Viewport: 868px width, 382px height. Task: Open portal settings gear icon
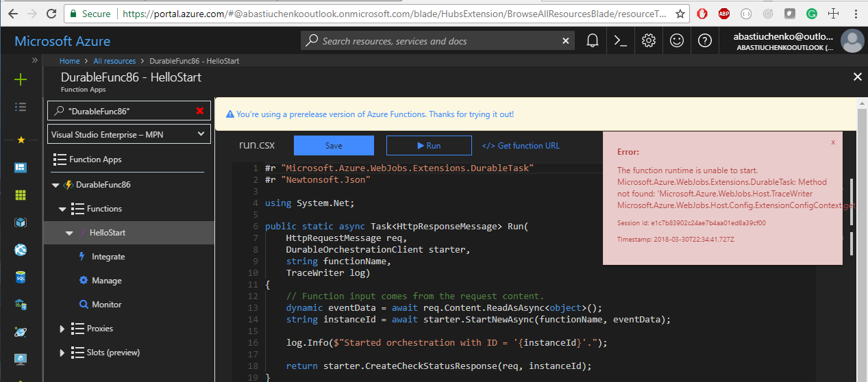click(649, 40)
